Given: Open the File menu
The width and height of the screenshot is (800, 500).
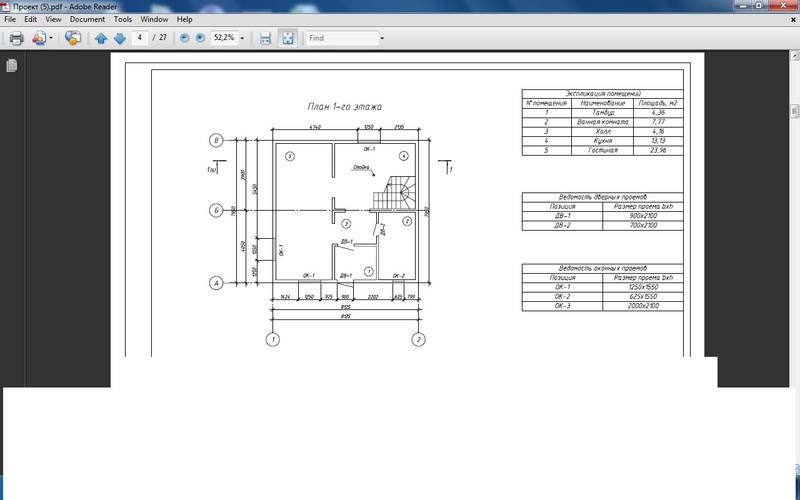Looking at the screenshot, I should click(x=10, y=19).
